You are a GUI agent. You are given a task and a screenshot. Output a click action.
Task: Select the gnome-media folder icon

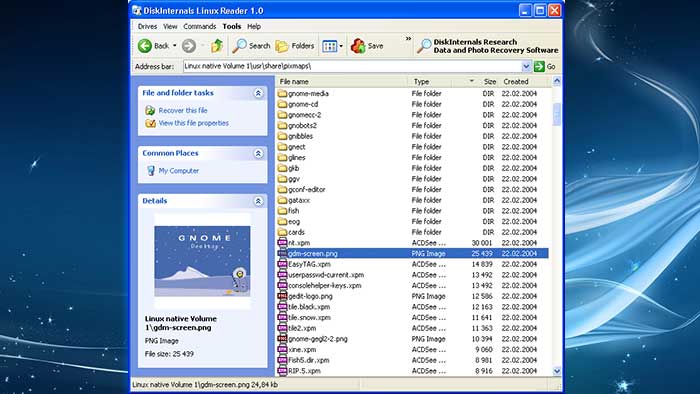pos(282,93)
